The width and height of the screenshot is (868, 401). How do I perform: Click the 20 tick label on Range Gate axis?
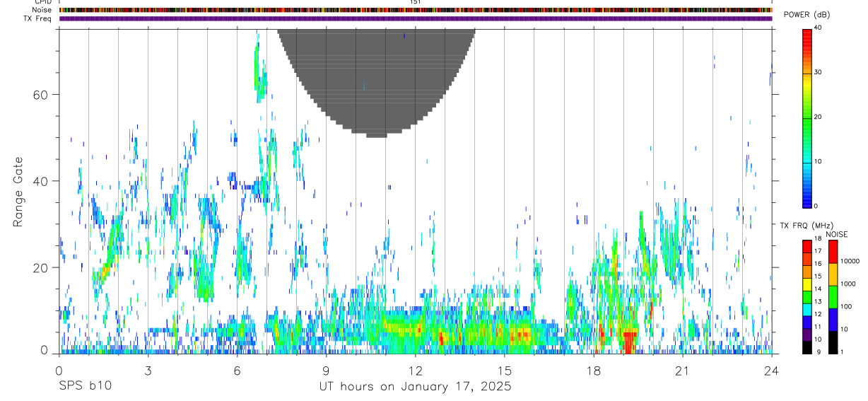click(39, 268)
